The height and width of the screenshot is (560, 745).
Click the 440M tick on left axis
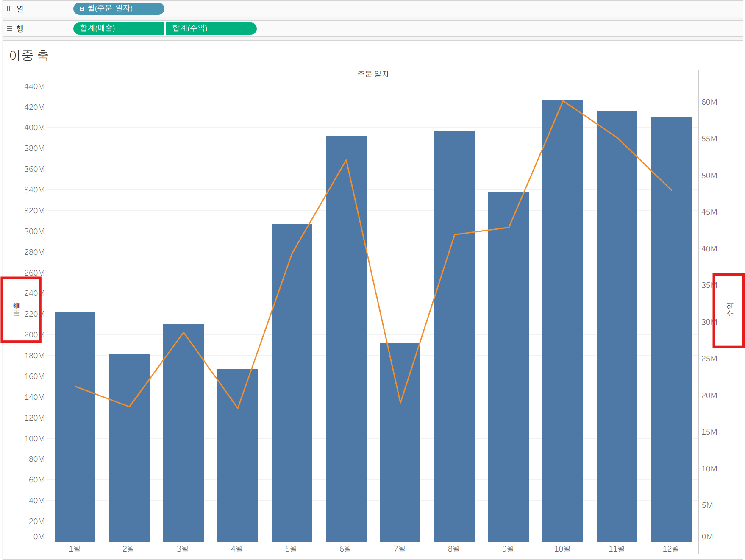pyautogui.click(x=34, y=86)
